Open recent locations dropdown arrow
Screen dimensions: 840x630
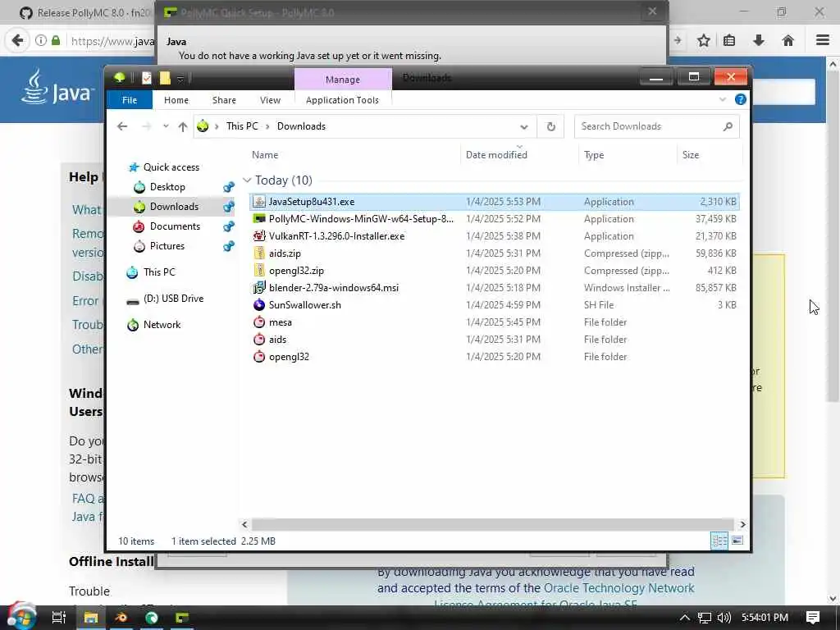coord(166,126)
